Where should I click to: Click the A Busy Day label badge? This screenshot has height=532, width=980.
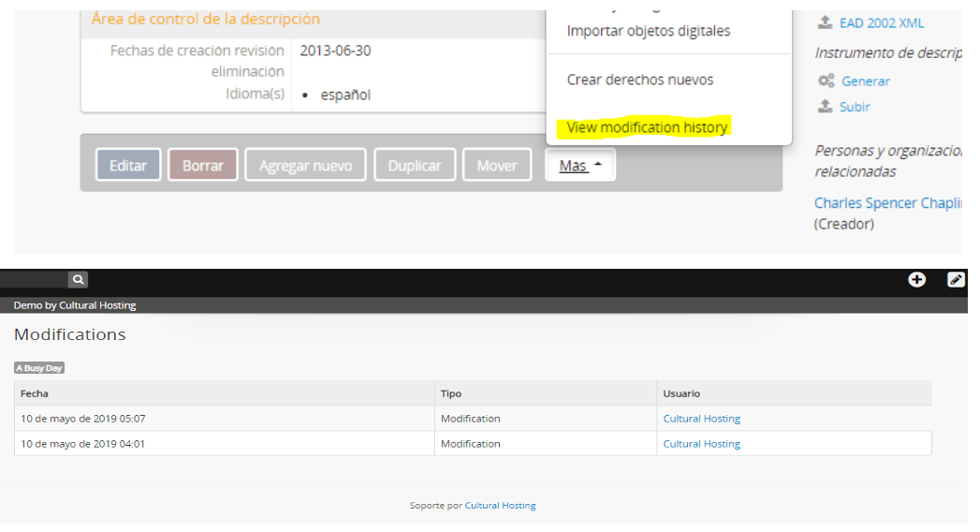click(39, 367)
